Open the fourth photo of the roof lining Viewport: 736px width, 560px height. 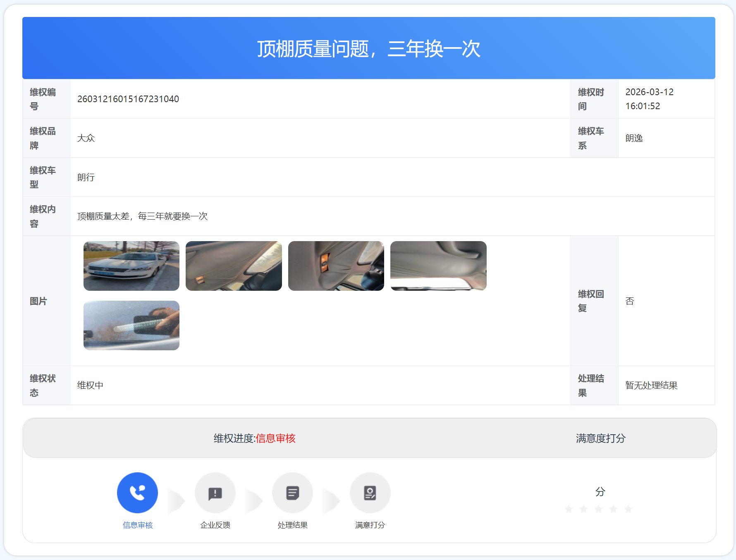438,266
